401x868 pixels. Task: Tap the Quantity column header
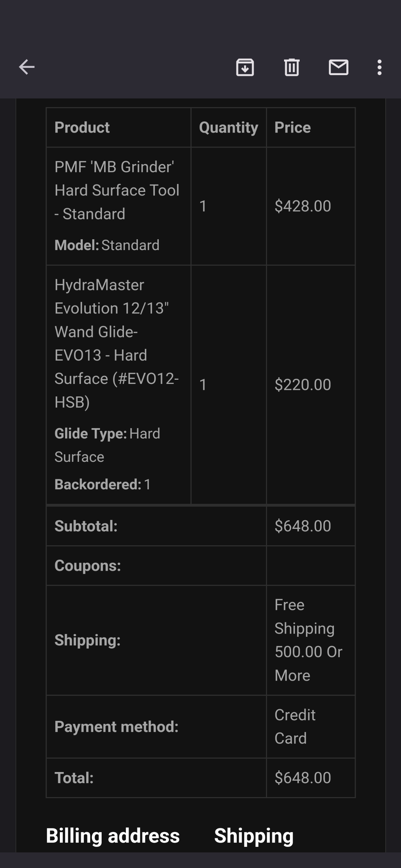pos(228,127)
